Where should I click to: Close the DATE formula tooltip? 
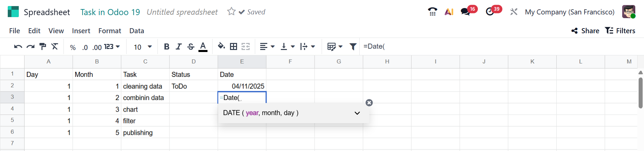click(369, 103)
